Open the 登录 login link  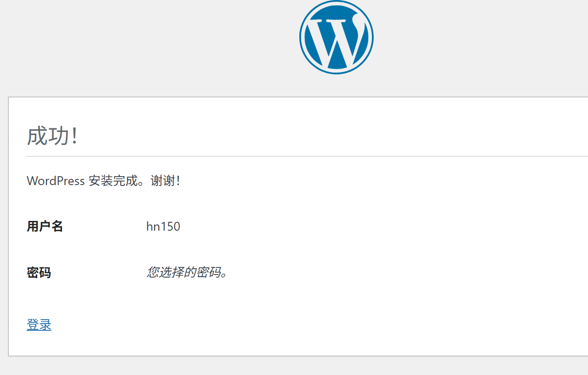pyautogui.click(x=39, y=325)
